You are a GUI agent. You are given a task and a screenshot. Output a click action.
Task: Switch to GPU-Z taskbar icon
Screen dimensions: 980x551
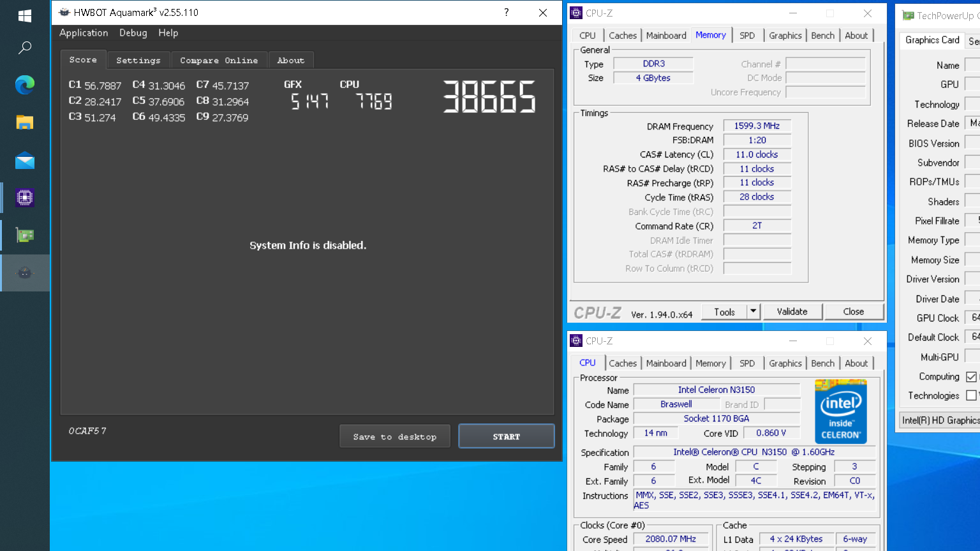click(x=25, y=235)
